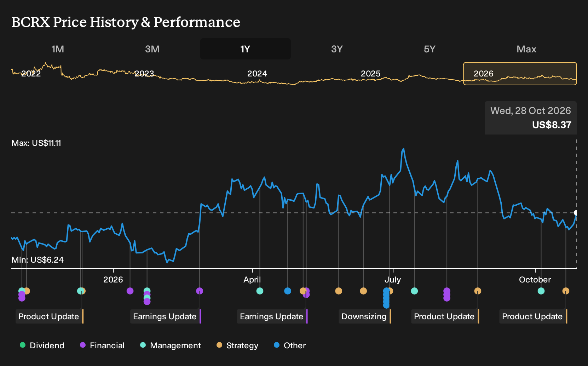Click the 'Max: US$11.11' label

pos(36,143)
